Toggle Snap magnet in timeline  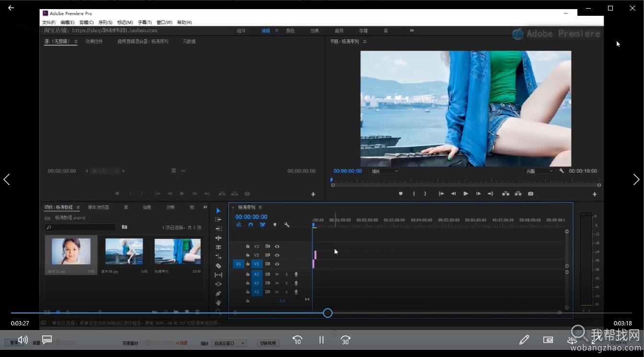pyautogui.click(x=251, y=224)
